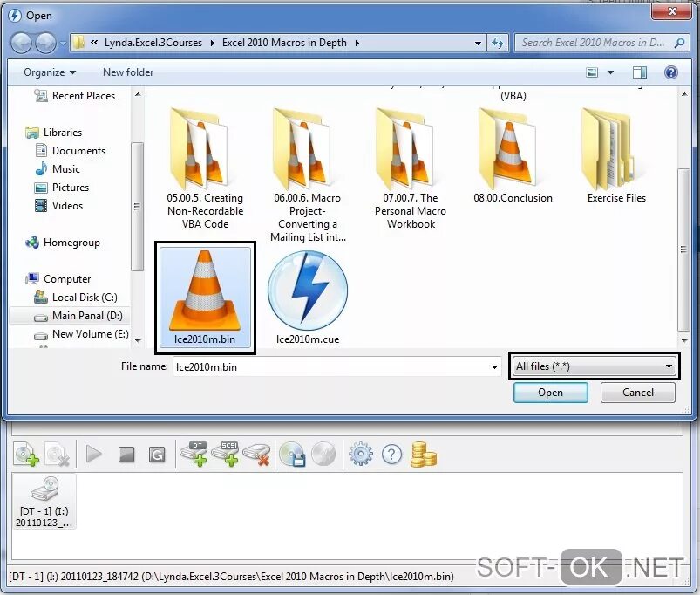Click New folder
700x595 pixels.
pyautogui.click(x=128, y=72)
